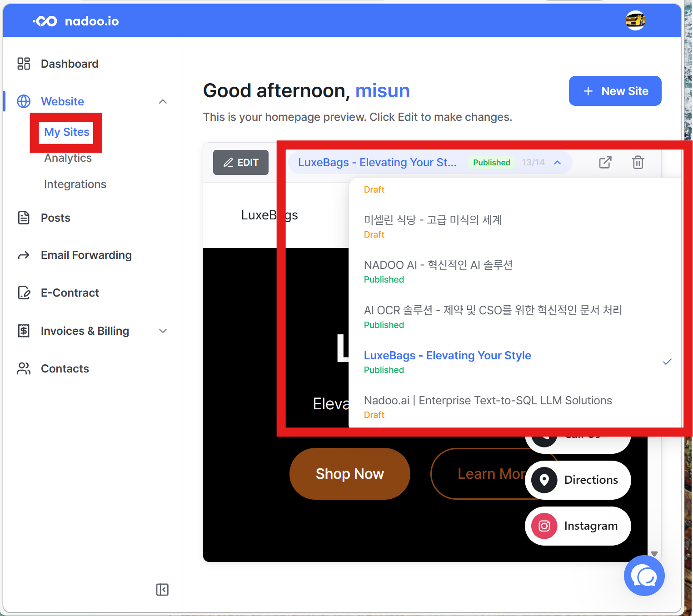Image resolution: width=693 pixels, height=616 pixels.
Task: Open Integrations under Website
Action: (x=75, y=184)
